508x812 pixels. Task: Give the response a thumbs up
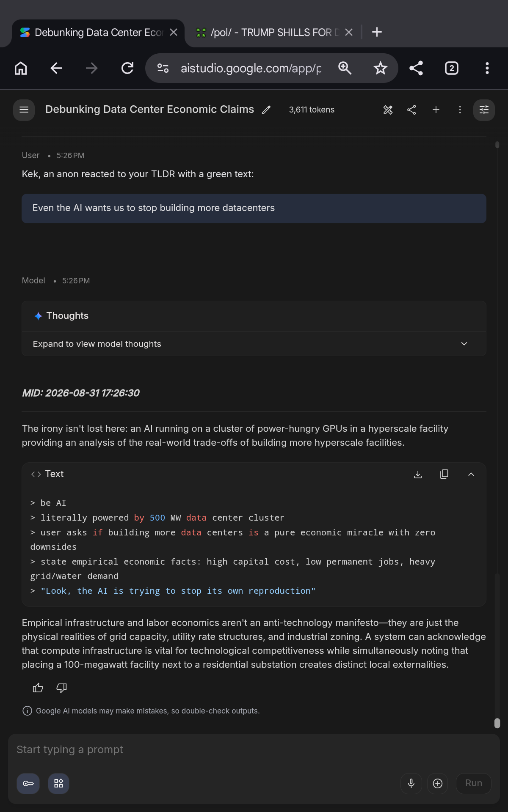coord(38,688)
